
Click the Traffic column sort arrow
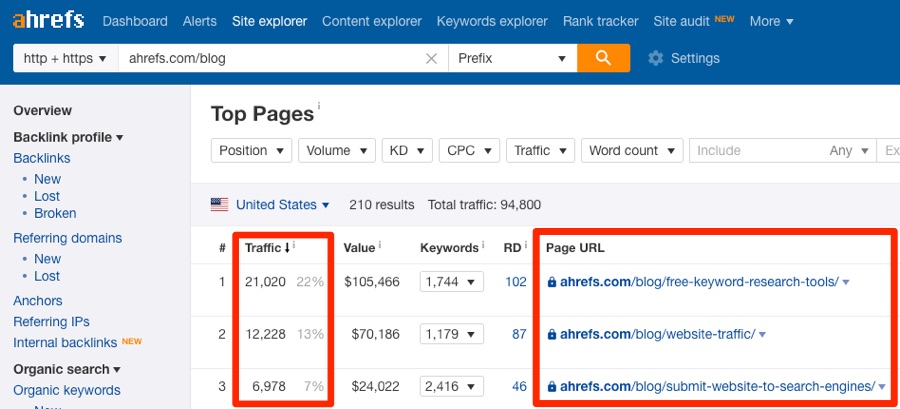[x=286, y=248]
